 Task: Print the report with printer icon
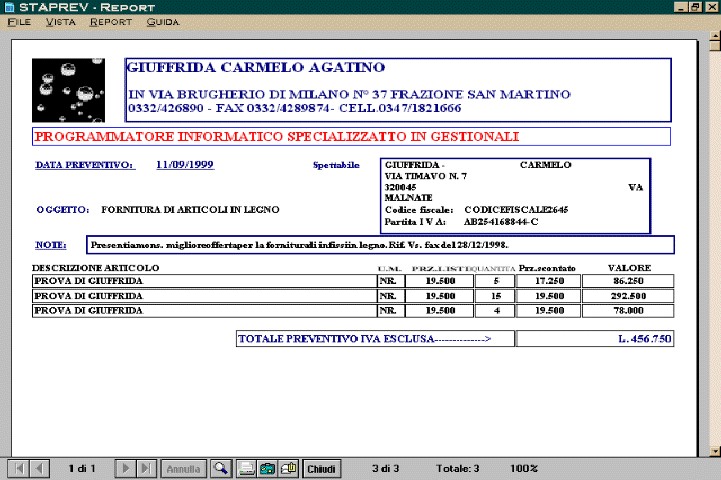(247, 468)
